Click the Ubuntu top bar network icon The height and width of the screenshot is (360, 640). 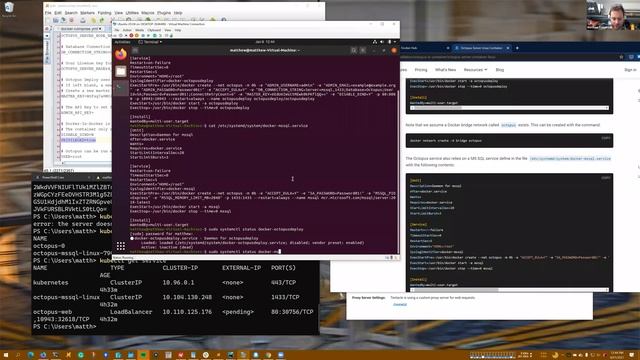coord(375,42)
